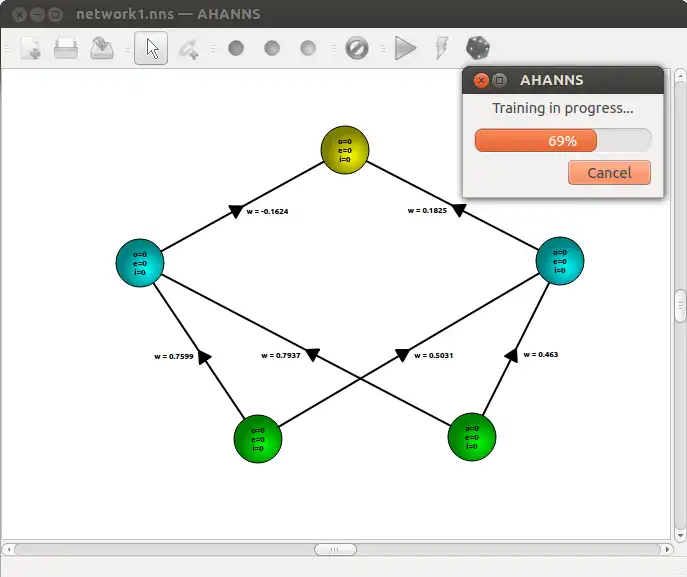Click the weight label w = 0.7937
The width and height of the screenshot is (687, 577).
click(281, 356)
